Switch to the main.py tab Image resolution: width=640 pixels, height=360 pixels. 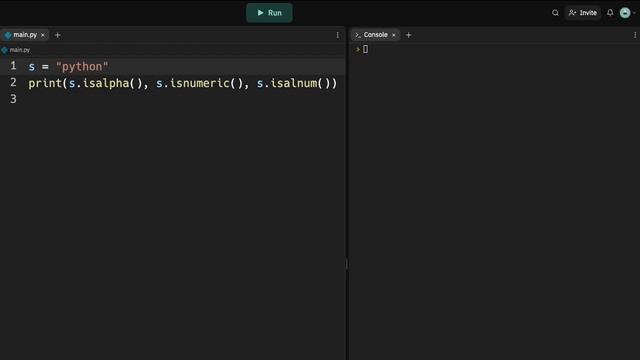(x=24, y=35)
